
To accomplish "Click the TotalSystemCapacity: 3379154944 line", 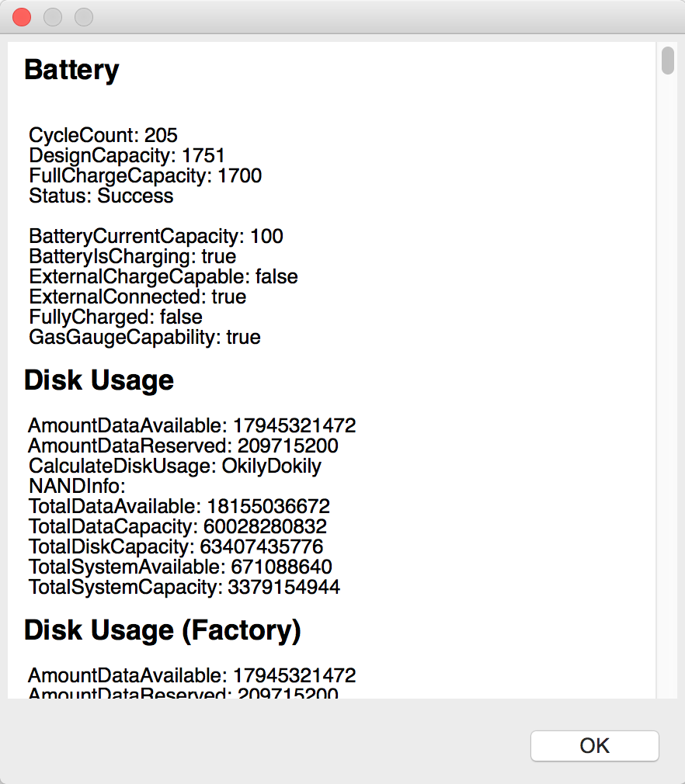I will coord(184,587).
